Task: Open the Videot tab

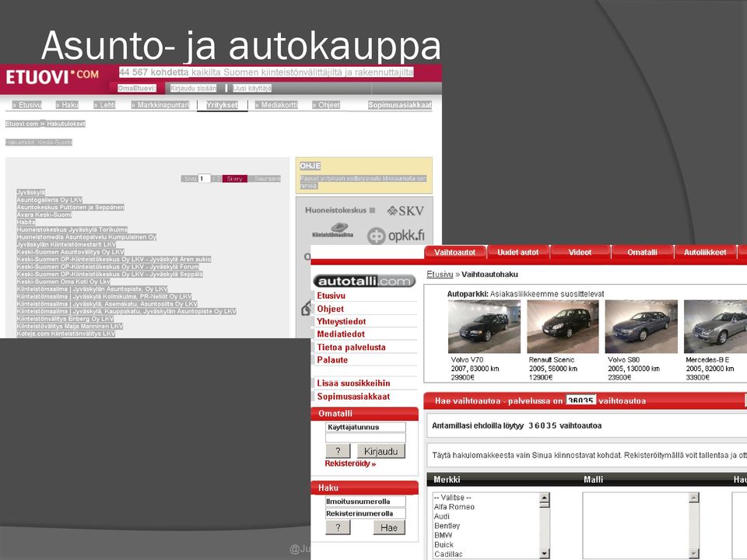Action: coord(580,252)
